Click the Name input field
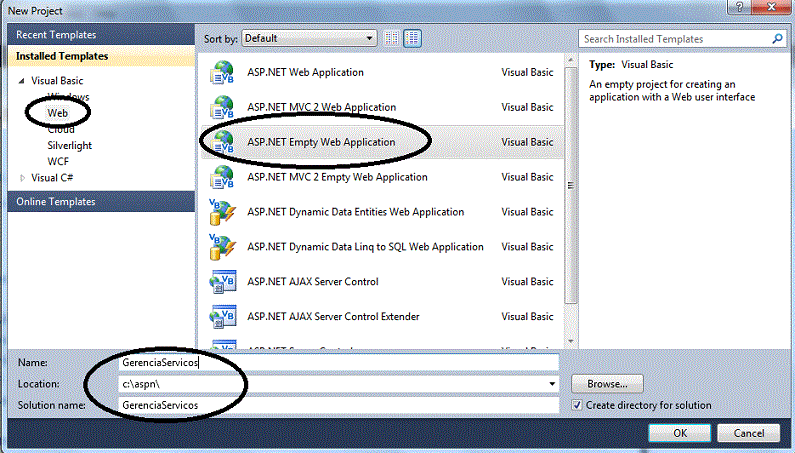This screenshot has height=453, width=795. tap(339, 363)
